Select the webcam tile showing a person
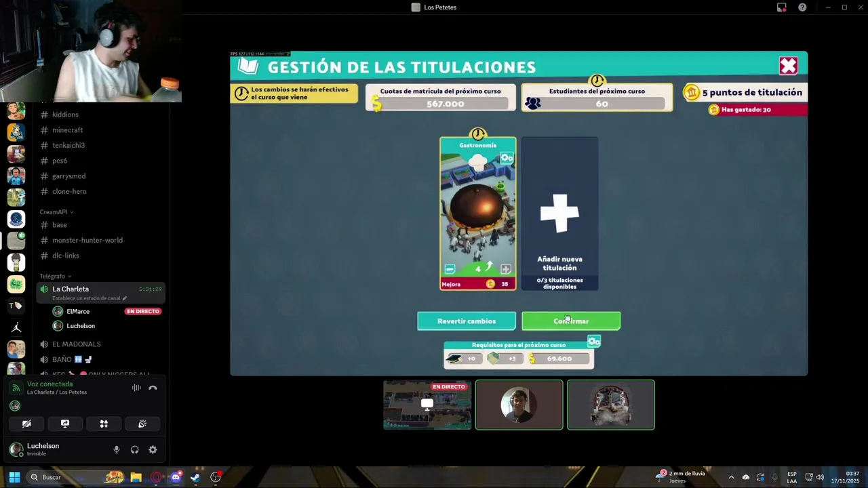Viewport: 868px width, 488px height. tap(519, 405)
